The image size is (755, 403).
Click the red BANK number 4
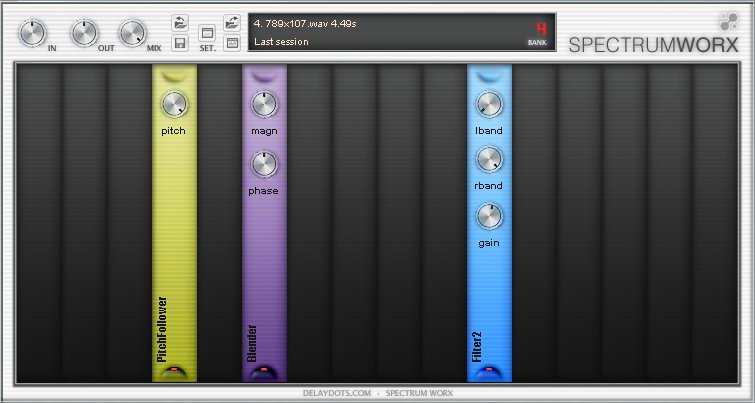point(542,29)
